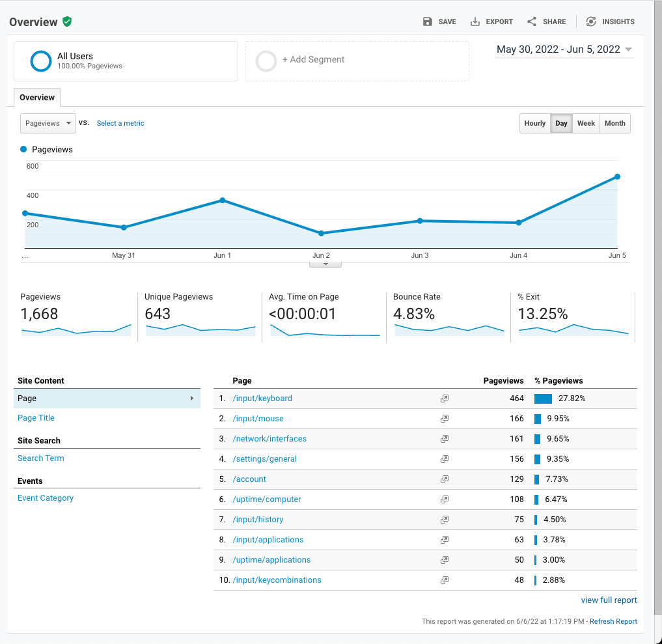
Task: Click the Save disk icon
Action: 428,21
